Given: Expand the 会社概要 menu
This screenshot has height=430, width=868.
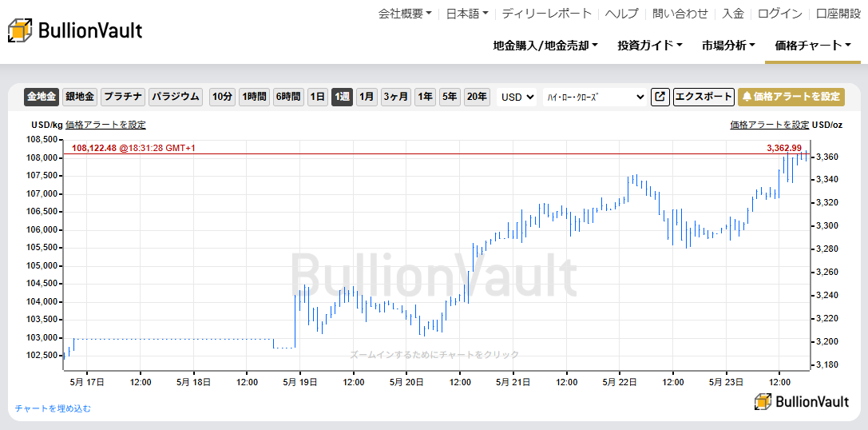Looking at the screenshot, I should click(405, 14).
